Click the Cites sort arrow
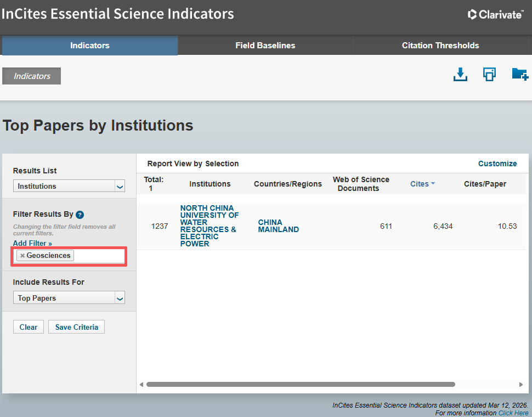Screen dimensions: 532x417 point(433,184)
